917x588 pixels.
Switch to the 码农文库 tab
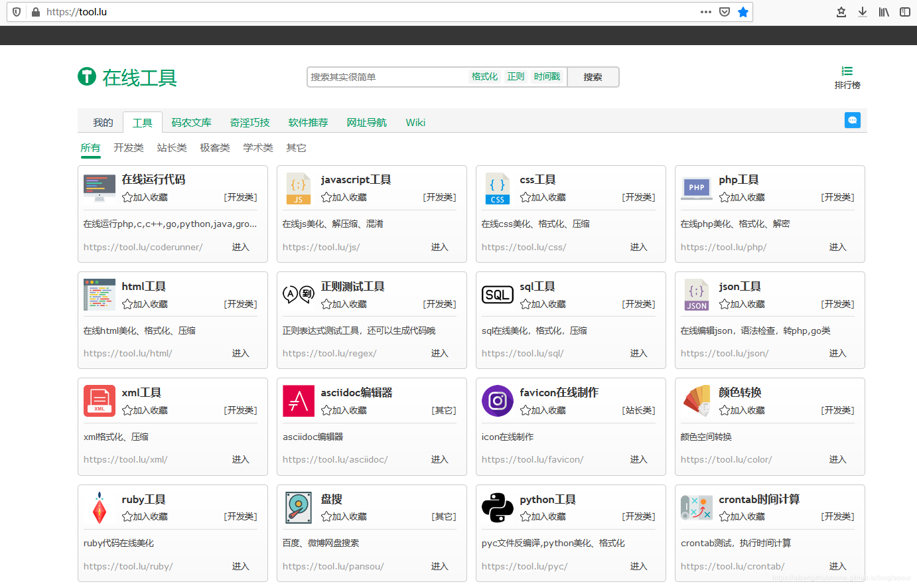coord(191,122)
